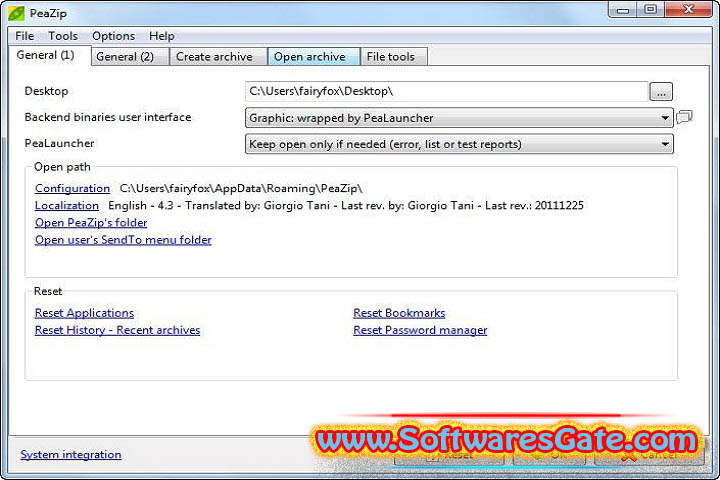Click Reset History - Recent archives link
The image size is (720, 480).
[x=118, y=330]
